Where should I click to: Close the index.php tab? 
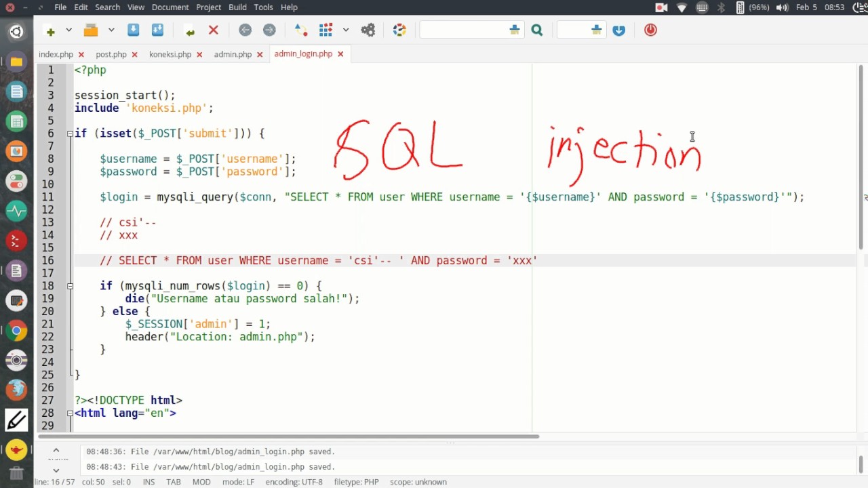tap(81, 54)
